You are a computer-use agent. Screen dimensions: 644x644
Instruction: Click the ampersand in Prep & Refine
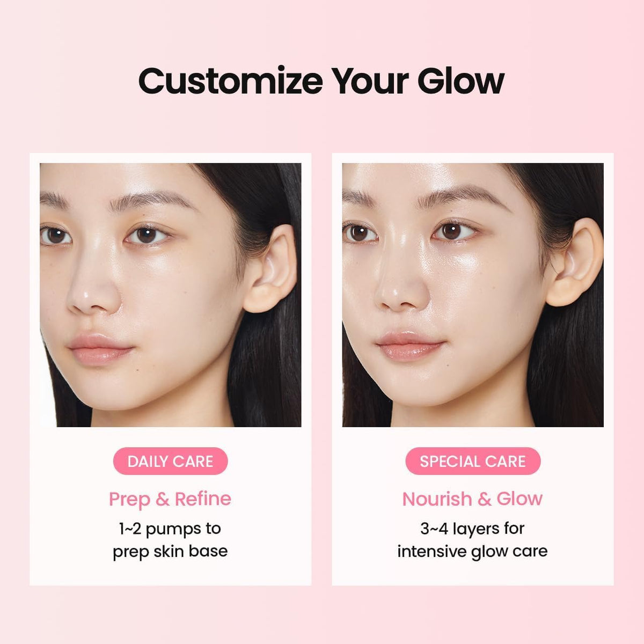click(163, 500)
